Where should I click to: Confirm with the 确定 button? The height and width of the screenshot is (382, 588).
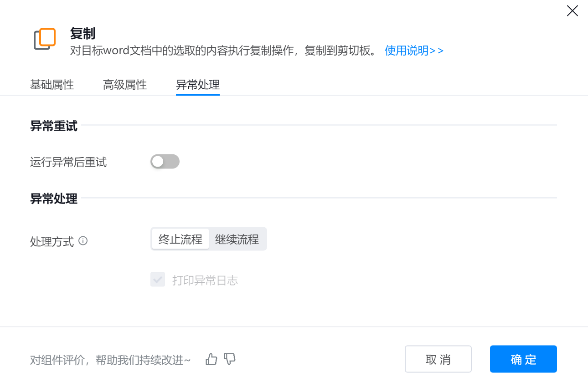523,359
